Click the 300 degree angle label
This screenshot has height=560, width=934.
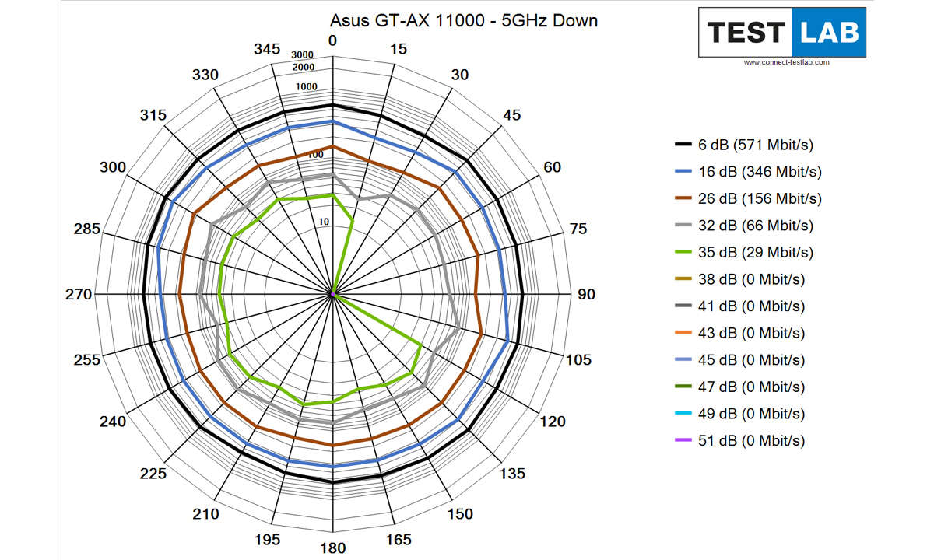pos(113,167)
